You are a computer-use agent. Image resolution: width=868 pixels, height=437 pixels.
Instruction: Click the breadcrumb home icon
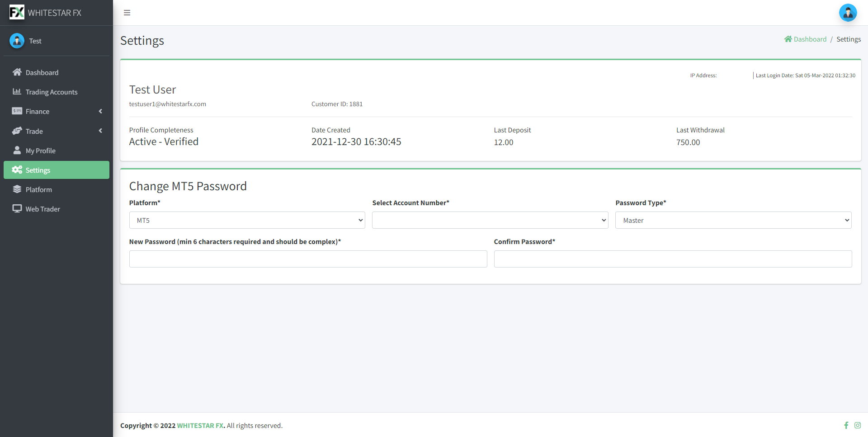pyautogui.click(x=788, y=39)
